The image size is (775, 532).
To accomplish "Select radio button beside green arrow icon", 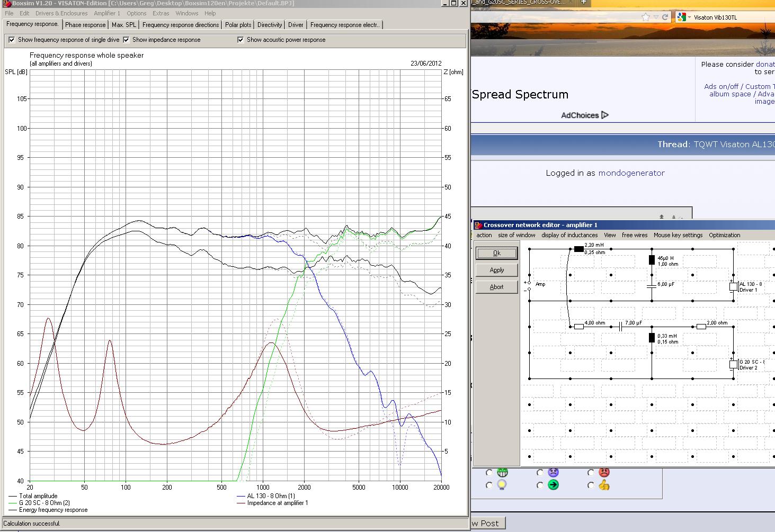I will click(540, 485).
